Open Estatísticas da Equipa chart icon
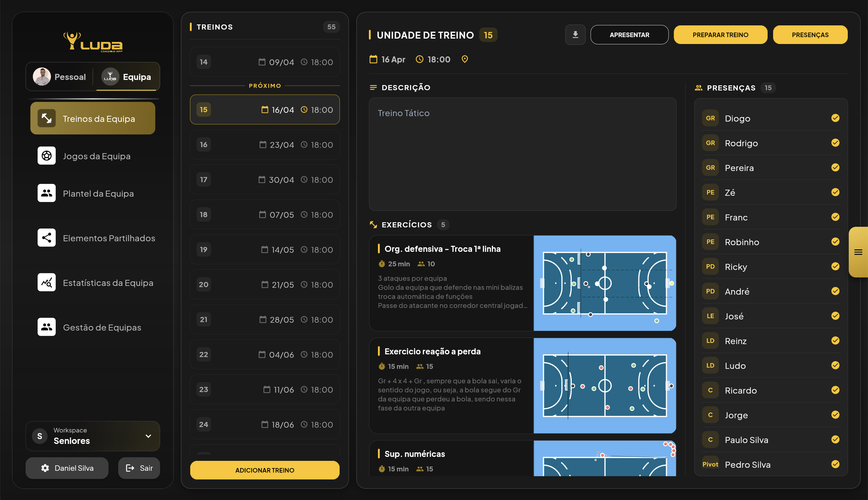 (46, 282)
